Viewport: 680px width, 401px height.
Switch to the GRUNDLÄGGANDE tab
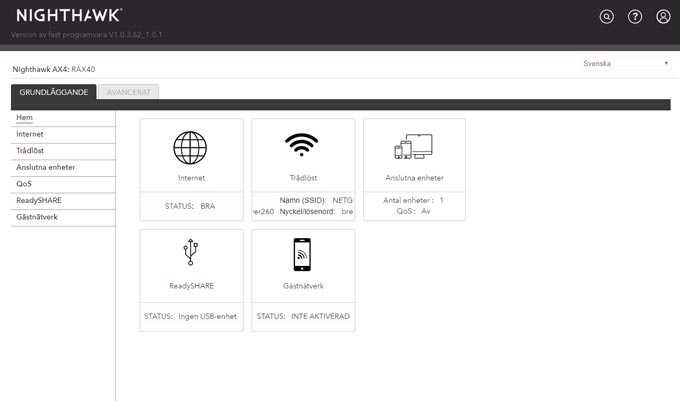tap(54, 92)
